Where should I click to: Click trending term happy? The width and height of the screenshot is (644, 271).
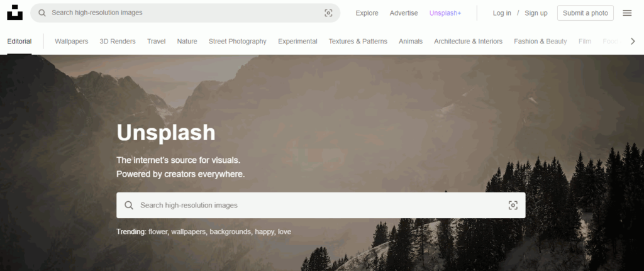coord(265,231)
